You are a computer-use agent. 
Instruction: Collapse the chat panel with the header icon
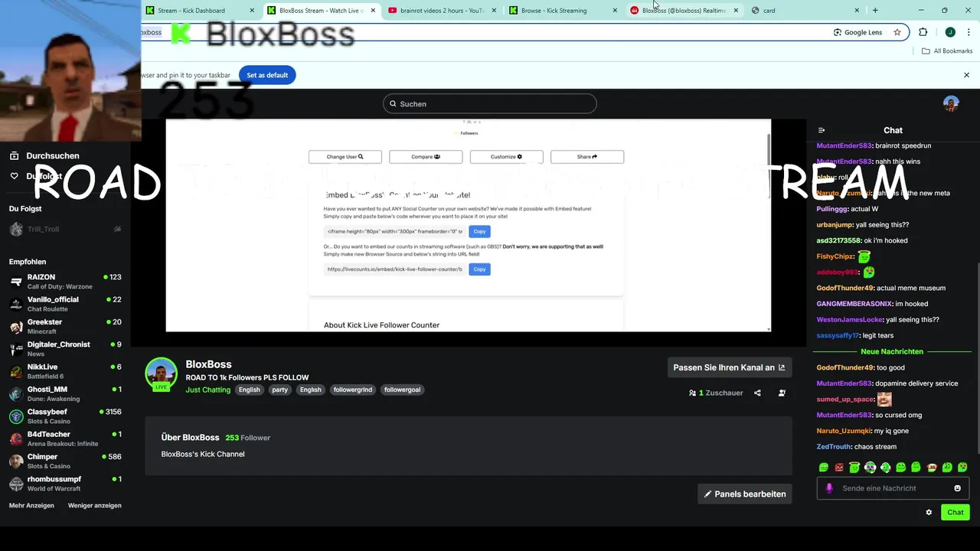click(x=822, y=130)
